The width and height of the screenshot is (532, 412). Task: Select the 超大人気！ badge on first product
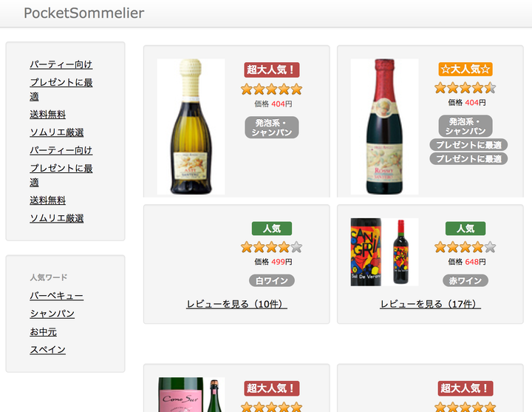click(x=272, y=70)
